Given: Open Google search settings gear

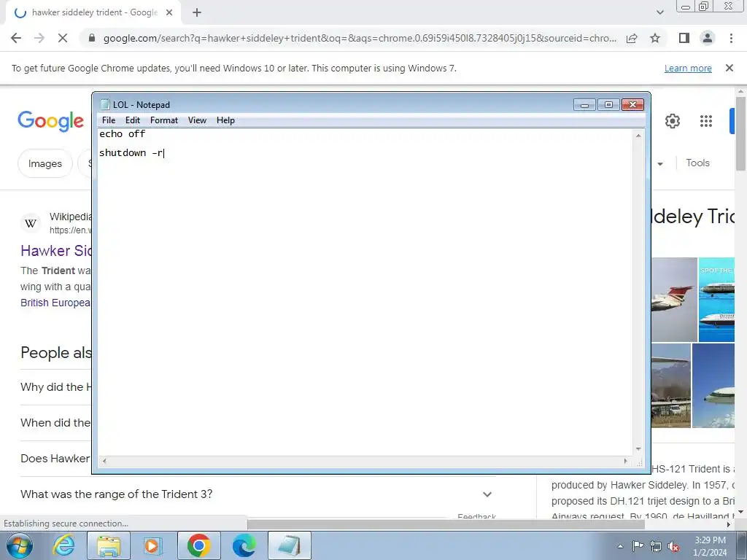Looking at the screenshot, I should 672,121.
